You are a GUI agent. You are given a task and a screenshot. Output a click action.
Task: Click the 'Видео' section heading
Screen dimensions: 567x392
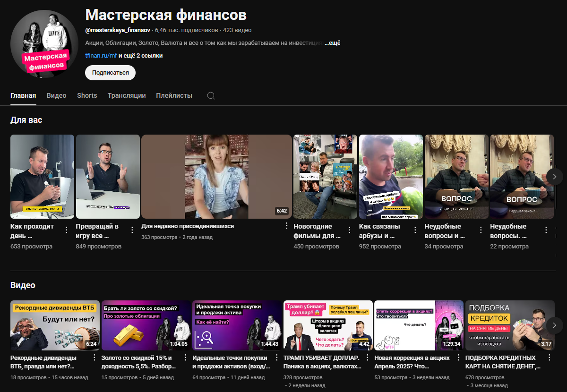pos(23,285)
